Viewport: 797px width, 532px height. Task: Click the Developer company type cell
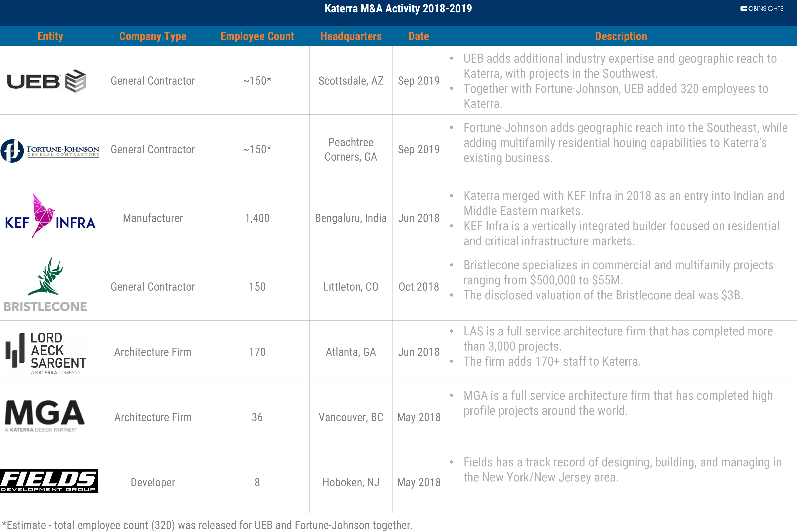153,482
